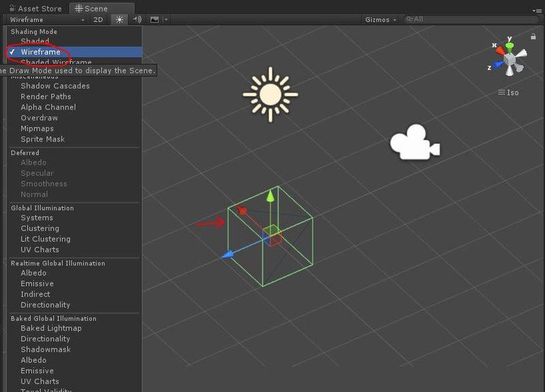Switch to the Asset Store tab
Viewport: 545px width, 392px height.
tap(35, 8)
